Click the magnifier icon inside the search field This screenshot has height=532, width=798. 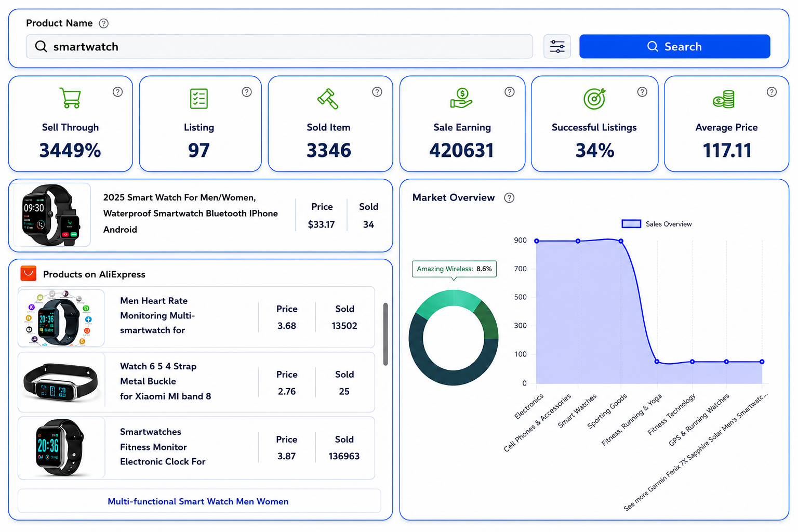(x=41, y=47)
